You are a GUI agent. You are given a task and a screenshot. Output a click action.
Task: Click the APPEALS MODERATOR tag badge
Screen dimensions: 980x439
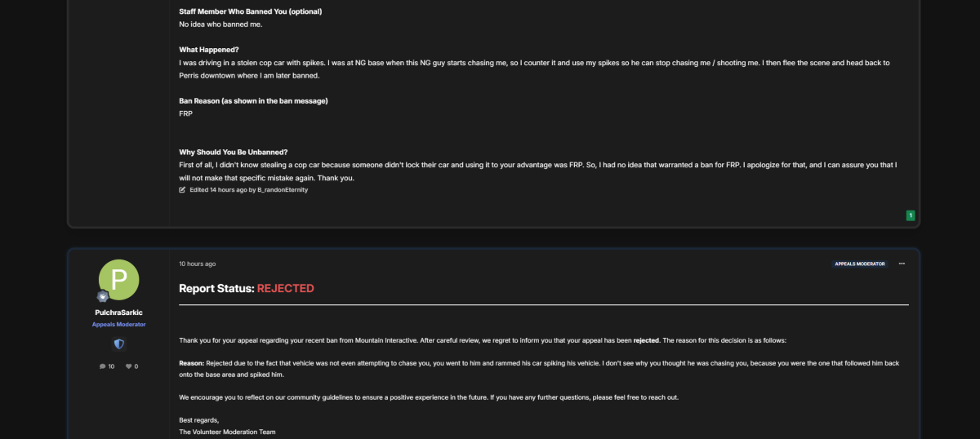[x=860, y=264]
